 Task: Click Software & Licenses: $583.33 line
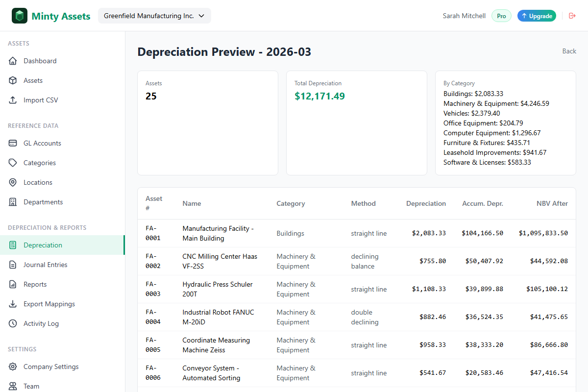tap(487, 162)
